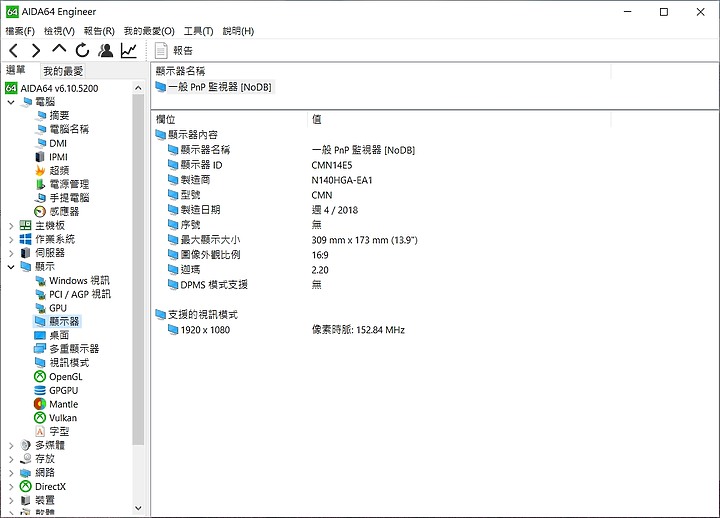Open the 檢視(V) menu

point(59,31)
